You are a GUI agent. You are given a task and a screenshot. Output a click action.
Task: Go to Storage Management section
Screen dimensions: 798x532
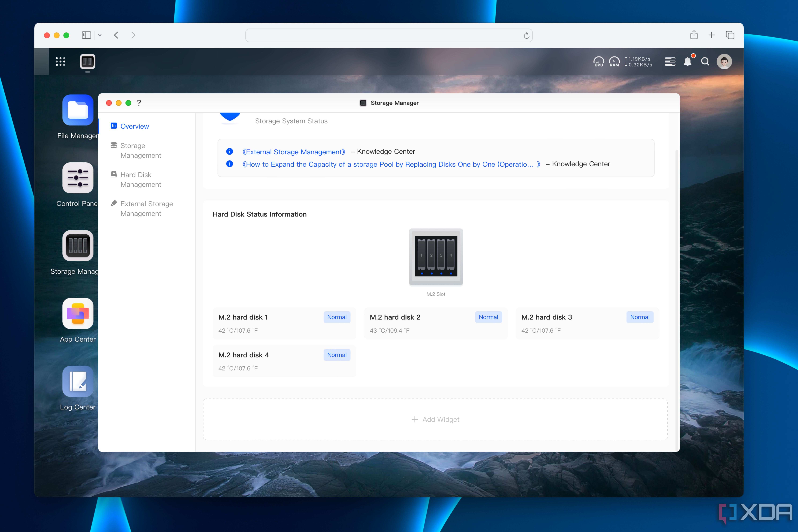coord(140,150)
